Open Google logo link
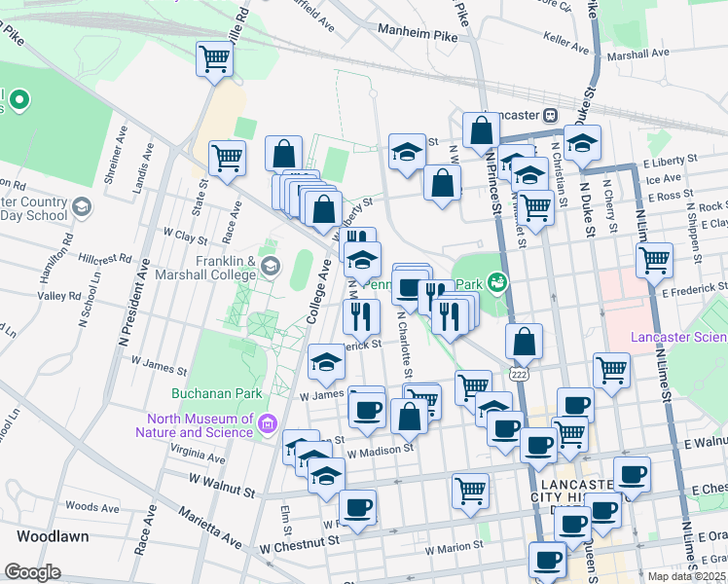Screen dimensions: 728x584 pyautogui.click(x=32, y=572)
